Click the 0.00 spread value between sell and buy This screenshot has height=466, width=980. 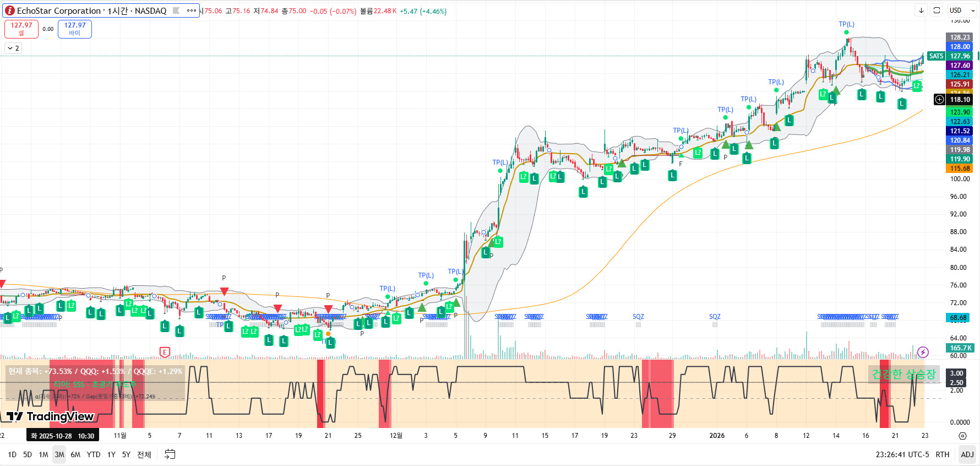pyautogui.click(x=48, y=29)
